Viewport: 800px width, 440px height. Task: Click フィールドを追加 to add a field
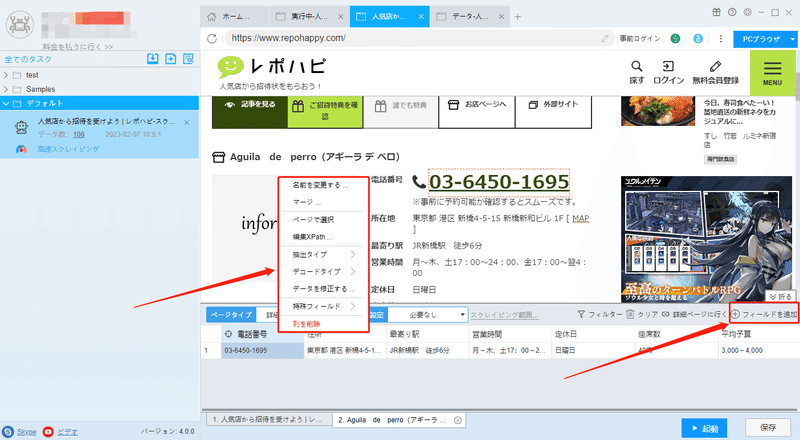coord(764,314)
